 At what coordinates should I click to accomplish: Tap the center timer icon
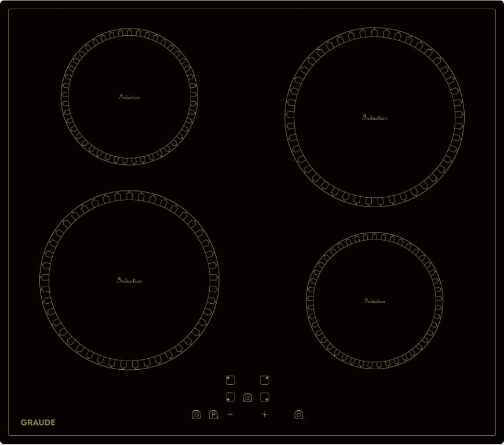click(x=247, y=398)
